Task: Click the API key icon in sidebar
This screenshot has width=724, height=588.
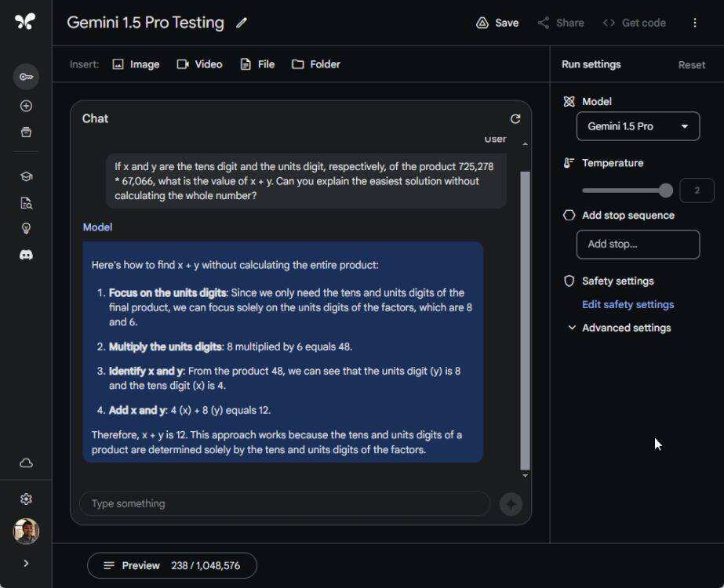Action: click(26, 77)
